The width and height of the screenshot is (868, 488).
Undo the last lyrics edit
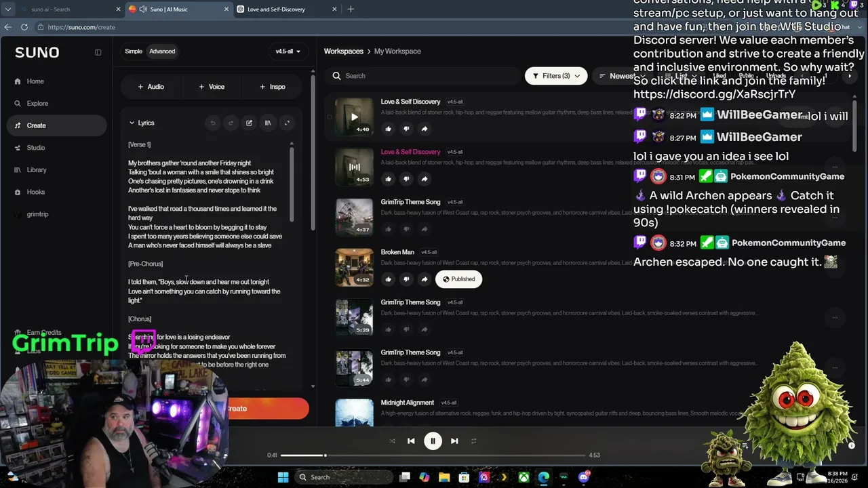[x=213, y=123]
